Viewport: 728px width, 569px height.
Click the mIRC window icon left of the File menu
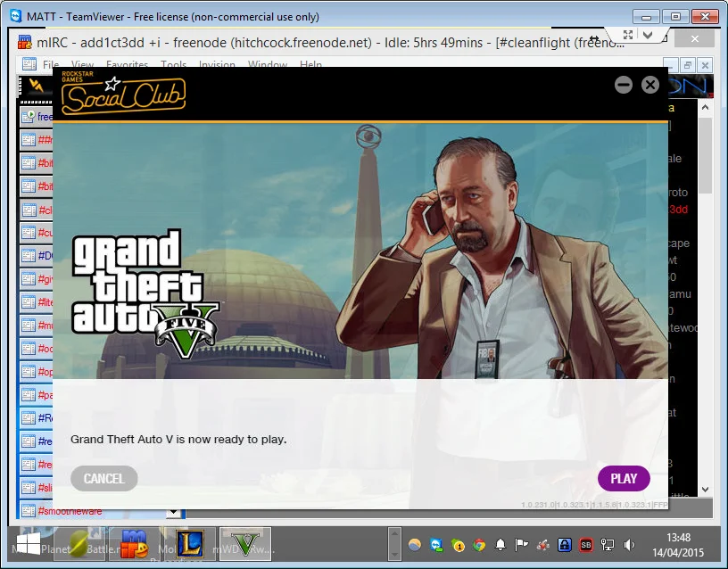[29, 64]
